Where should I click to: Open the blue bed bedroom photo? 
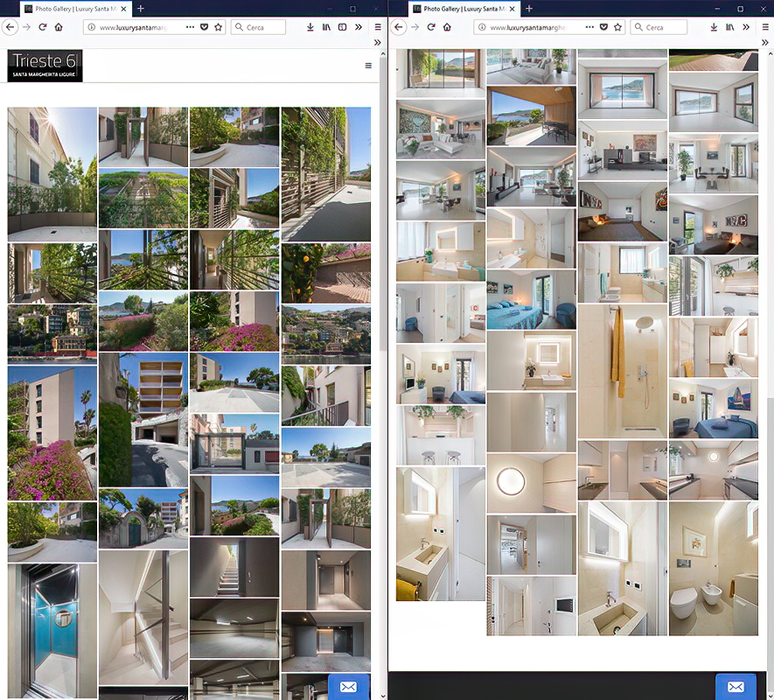(x=531, y=300)
